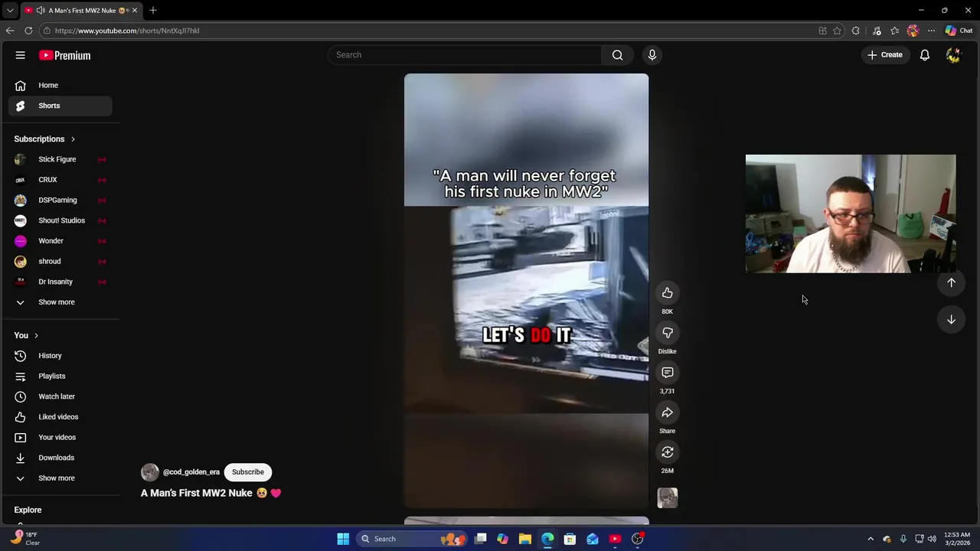Screen dimensions: 980x551
Task: Open the notifications bell
Action: 925,55
